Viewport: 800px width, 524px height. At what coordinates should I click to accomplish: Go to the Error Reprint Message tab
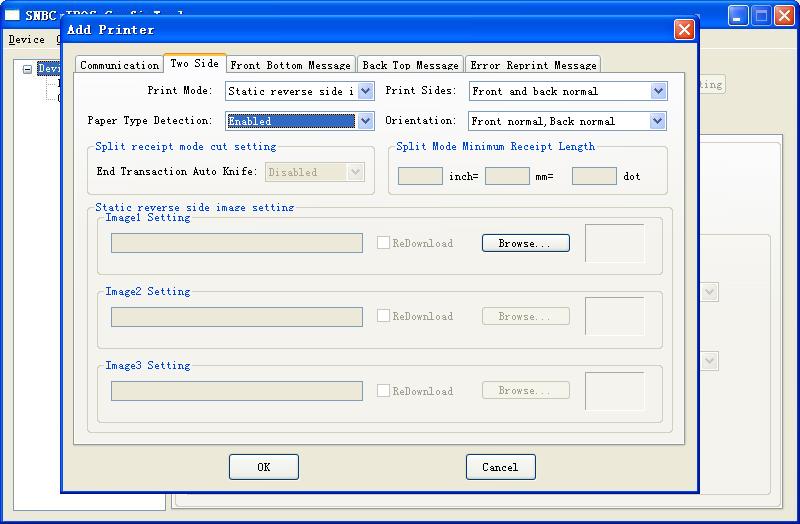click(533, 65)
